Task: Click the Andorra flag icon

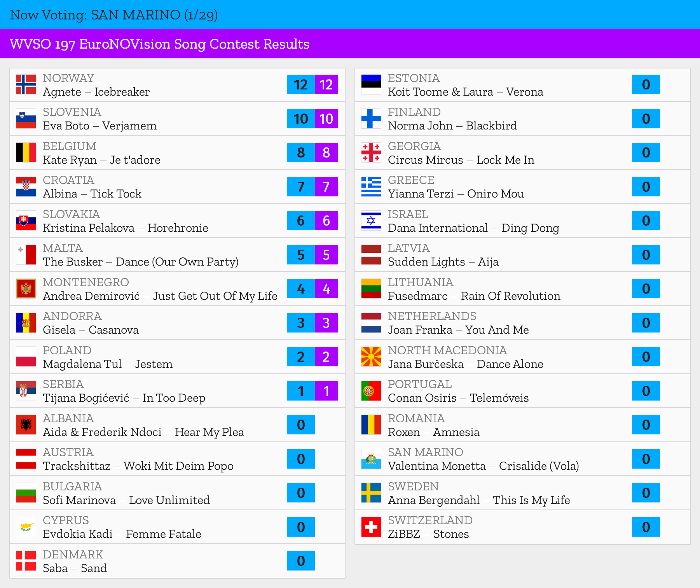Action: pos(26,323)
